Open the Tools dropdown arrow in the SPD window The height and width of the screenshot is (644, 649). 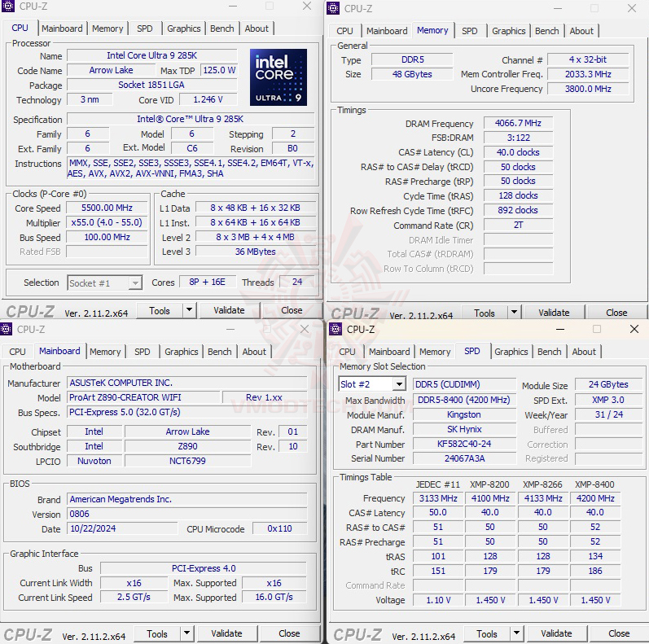tap(516, 633)
